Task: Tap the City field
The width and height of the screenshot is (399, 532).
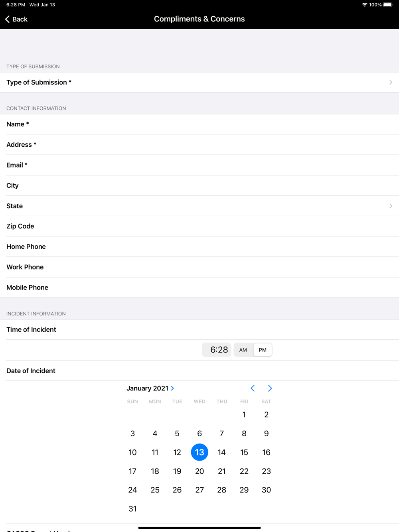Action: pos(199,186)
